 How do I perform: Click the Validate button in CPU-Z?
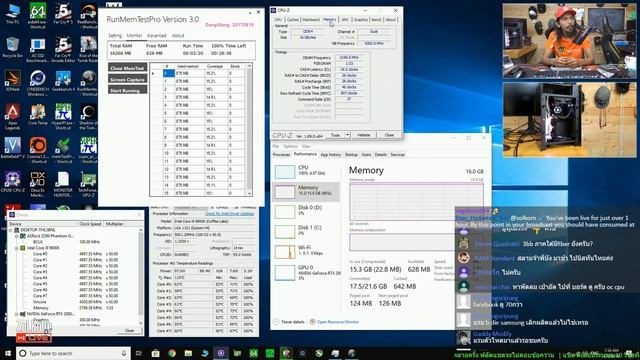pos(364,135)
